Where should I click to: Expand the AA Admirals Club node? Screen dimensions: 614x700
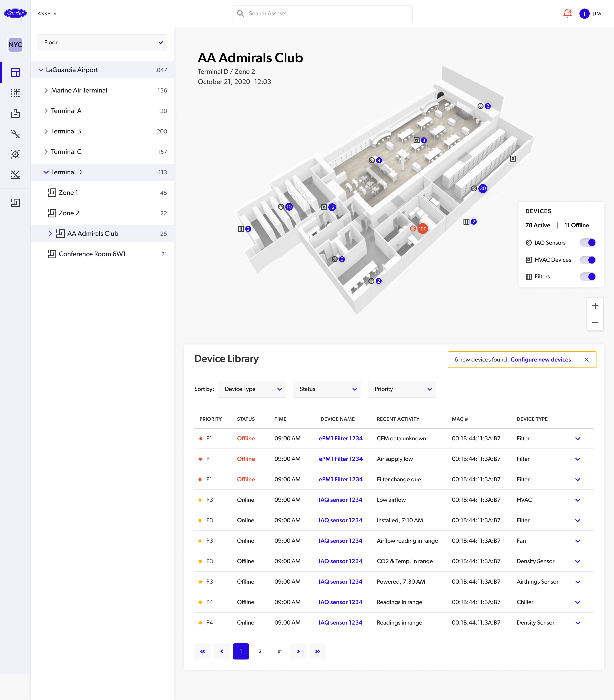point(50,234)
